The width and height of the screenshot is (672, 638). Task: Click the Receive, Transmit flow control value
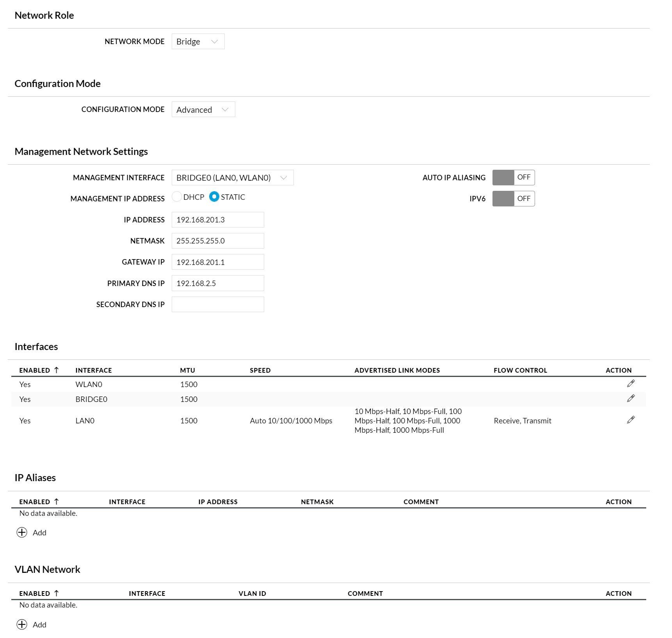(x=523, y=421)
